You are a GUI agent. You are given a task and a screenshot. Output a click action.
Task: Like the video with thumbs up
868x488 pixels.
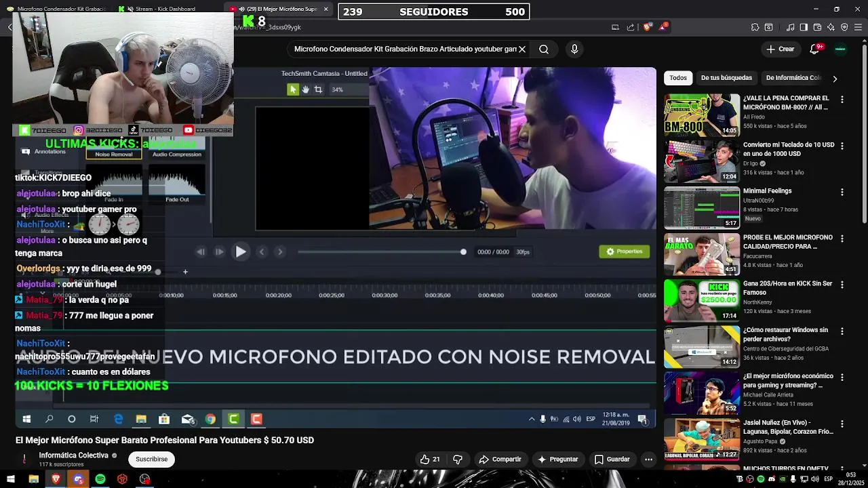click(x=430, y=459)
